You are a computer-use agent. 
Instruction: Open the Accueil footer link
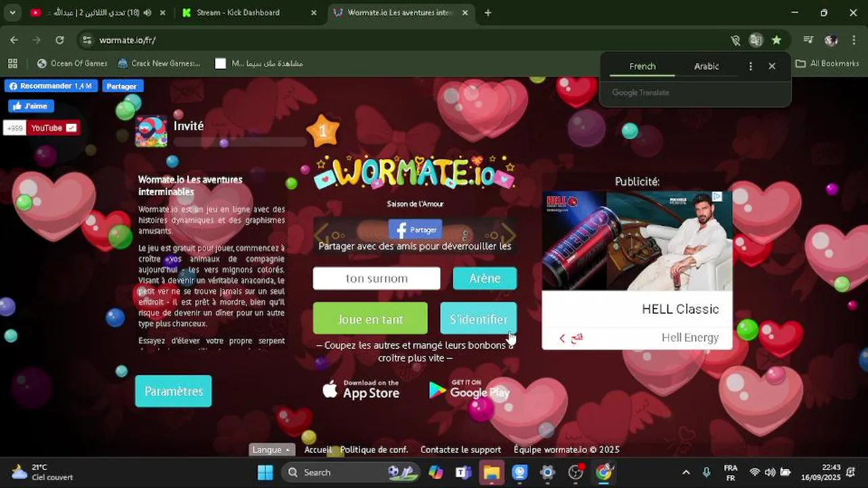tap(318, 449)
